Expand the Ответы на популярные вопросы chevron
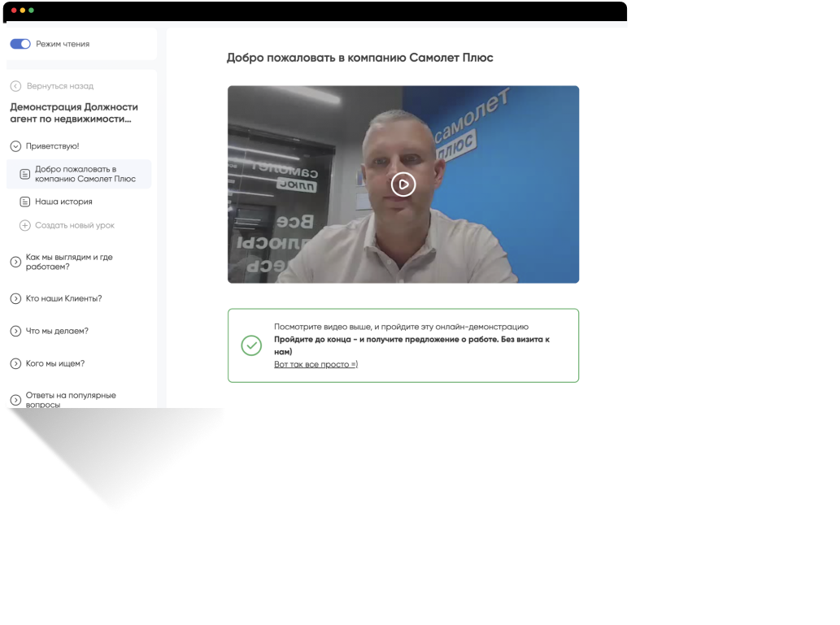 pos(15,400)
